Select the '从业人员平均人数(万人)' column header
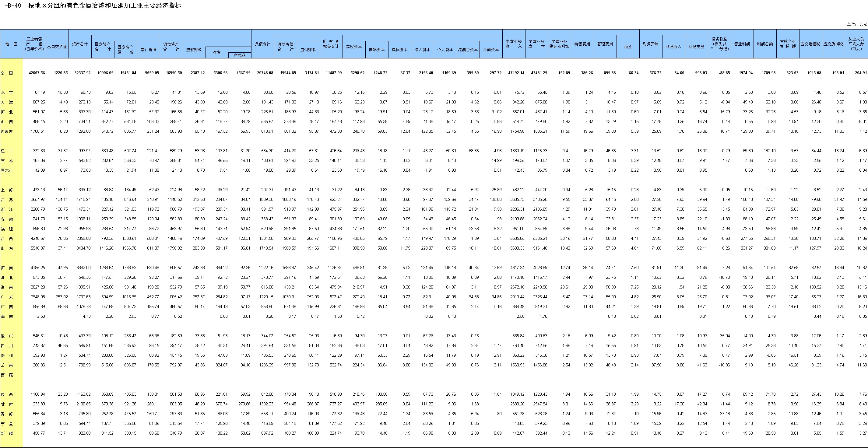The height and width of the screenshot is (448, 868). point(856,44)
